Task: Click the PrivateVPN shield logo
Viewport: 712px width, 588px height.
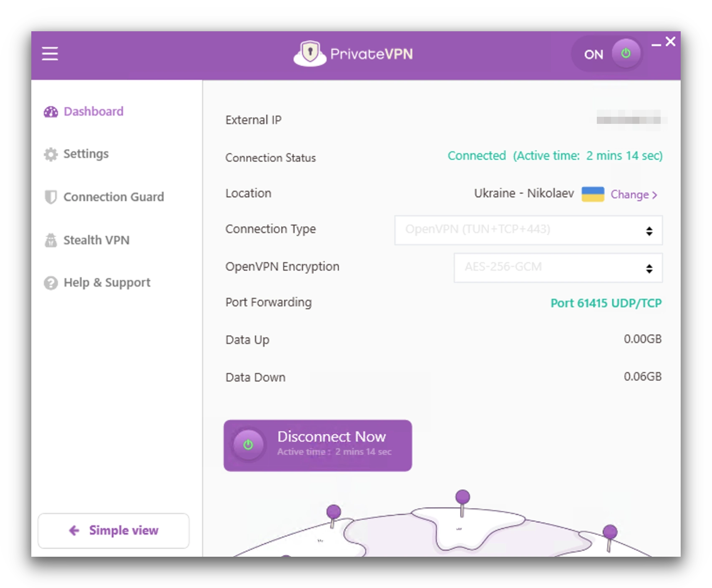Action: (310, 53)
